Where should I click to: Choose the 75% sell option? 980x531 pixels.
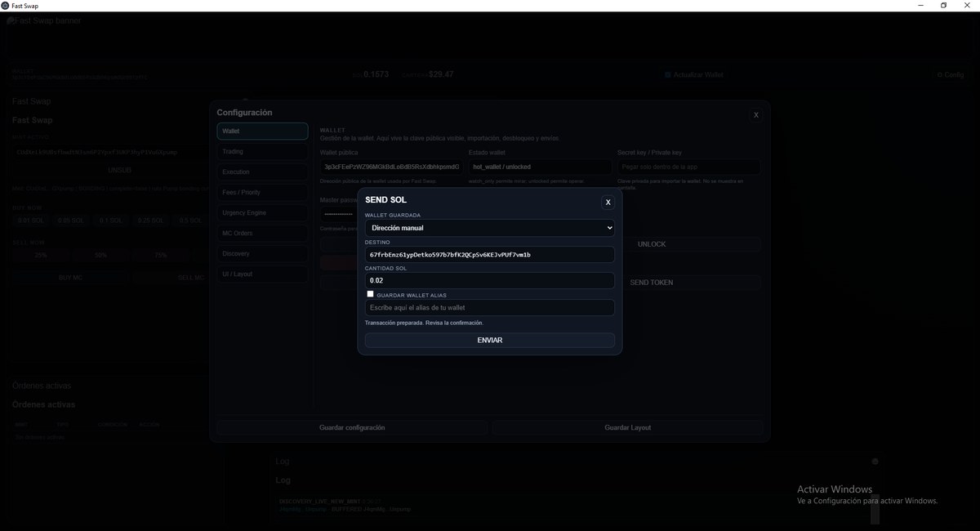click(x=162, y=256)
